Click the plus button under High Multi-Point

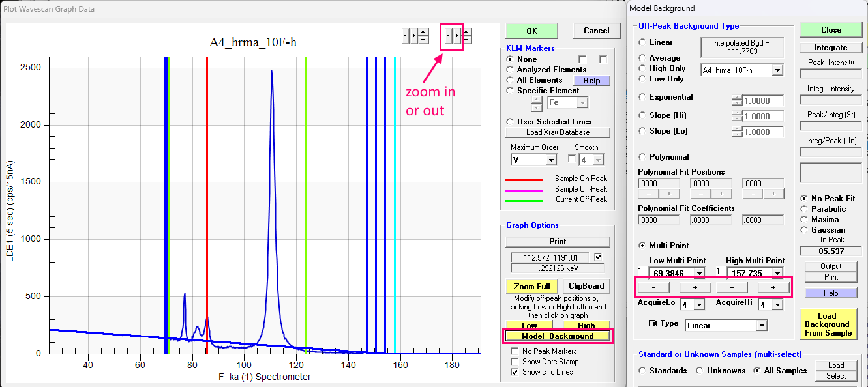click(773, 287)
